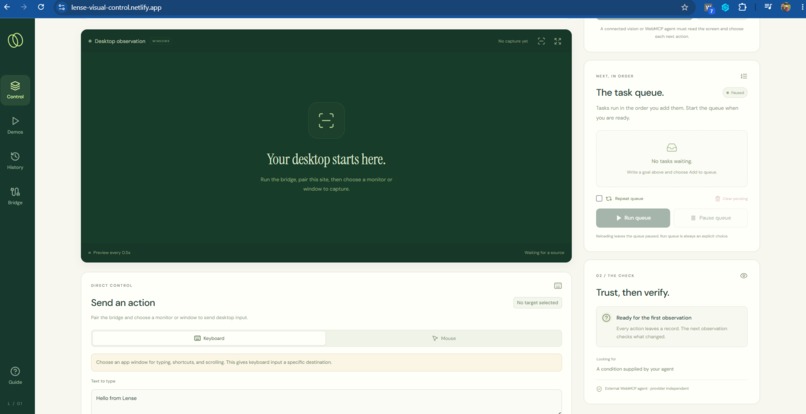Switch to the Keyboard input tab
The height and width of the screenshot is (414, 806).
point(209,338)
